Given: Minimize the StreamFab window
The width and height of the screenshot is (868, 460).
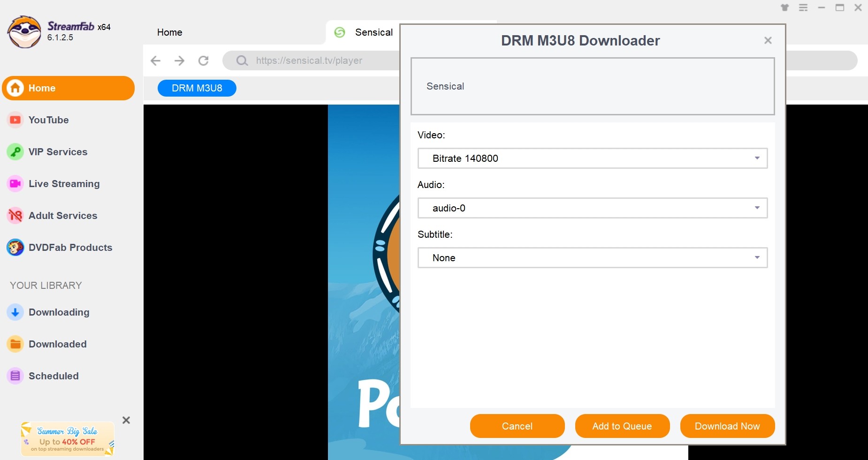Looking at the screenshot, I should coord(822,8).
